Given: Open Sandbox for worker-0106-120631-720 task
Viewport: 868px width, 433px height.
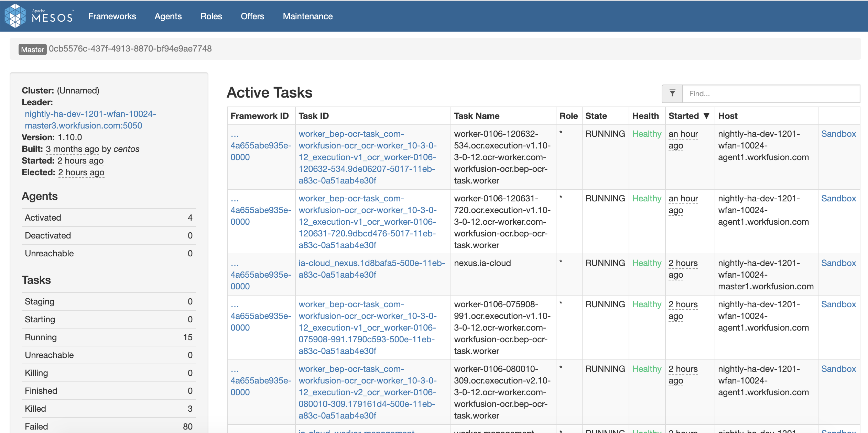Looking at the screenshot, I should coord(838,198).
